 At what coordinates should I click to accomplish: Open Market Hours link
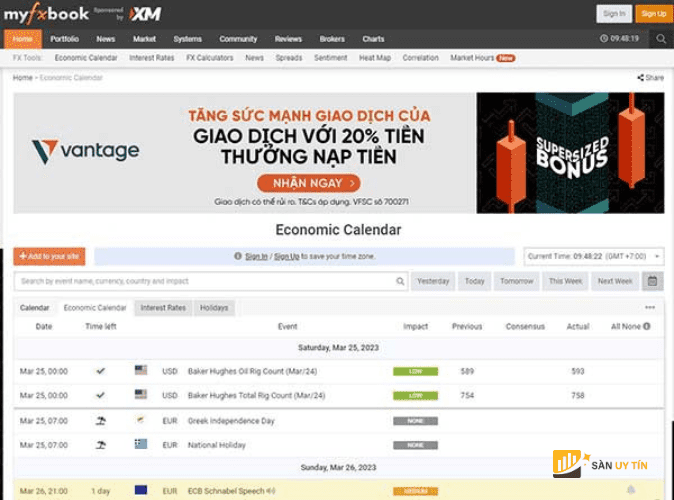(472, 58)
